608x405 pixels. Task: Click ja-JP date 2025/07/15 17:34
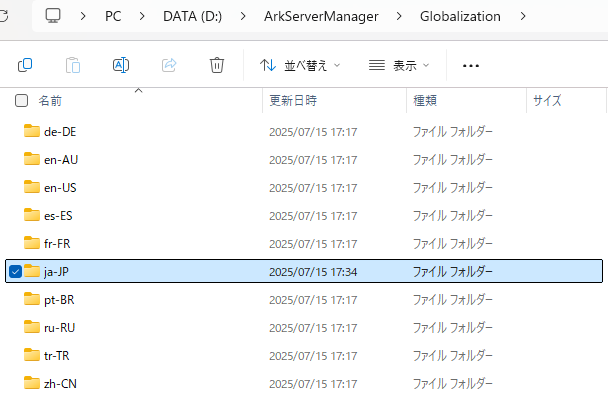(x=313, y=272)
